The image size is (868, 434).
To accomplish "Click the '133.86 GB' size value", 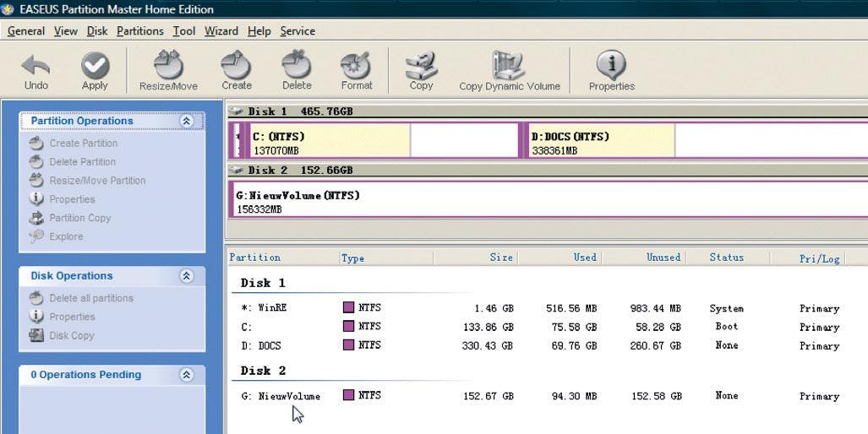I will [489, 327].
